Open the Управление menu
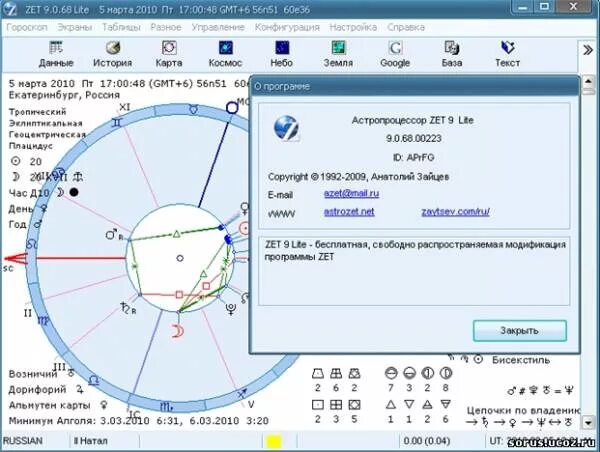The width and height of the screenshot is (600, 452). [218, 27]
